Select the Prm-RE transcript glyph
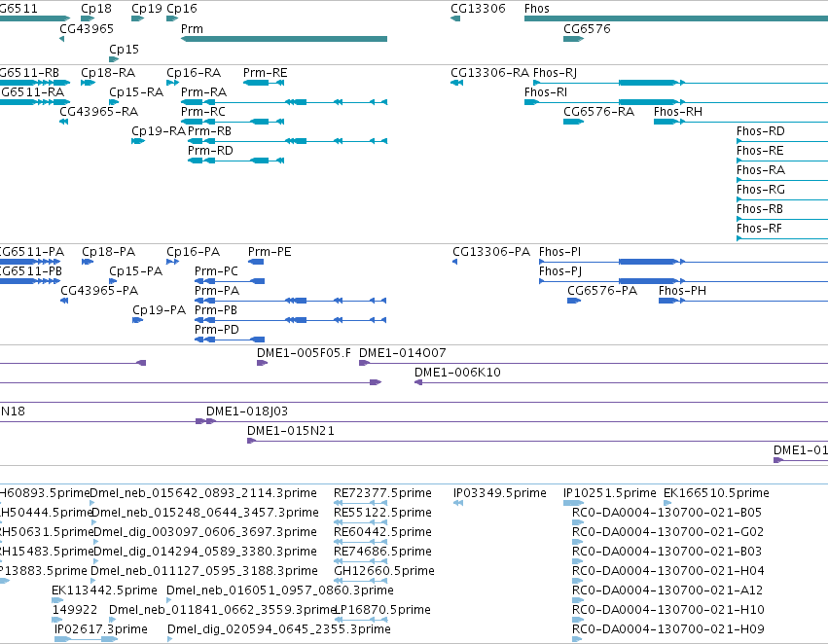This screenshot has height=644, width=828. coord(264,83)
